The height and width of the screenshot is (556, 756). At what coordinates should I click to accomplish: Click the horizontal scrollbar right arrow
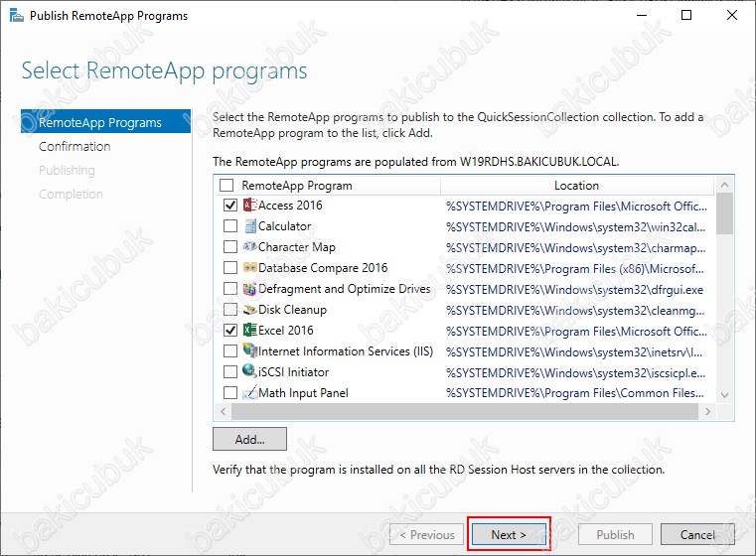coord(707,411)
